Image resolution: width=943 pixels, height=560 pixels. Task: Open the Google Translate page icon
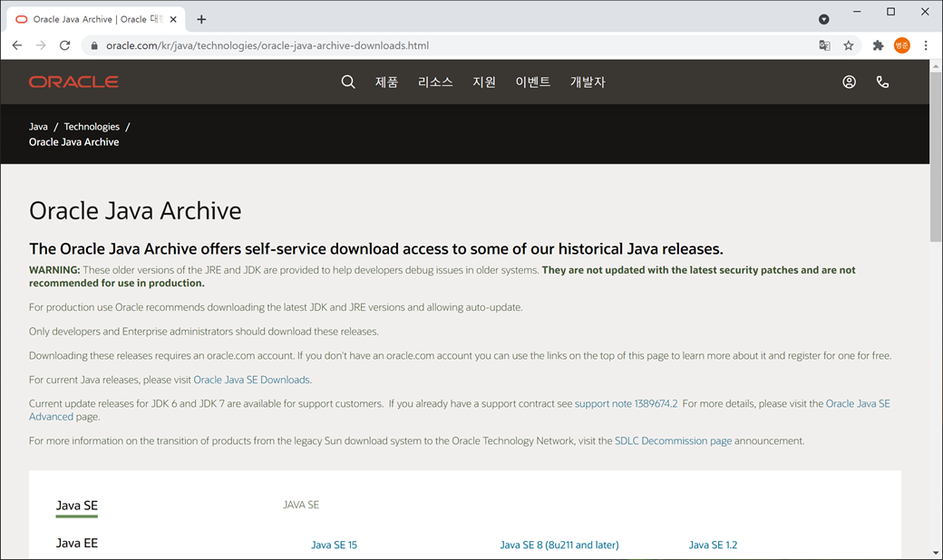[824, 45]
